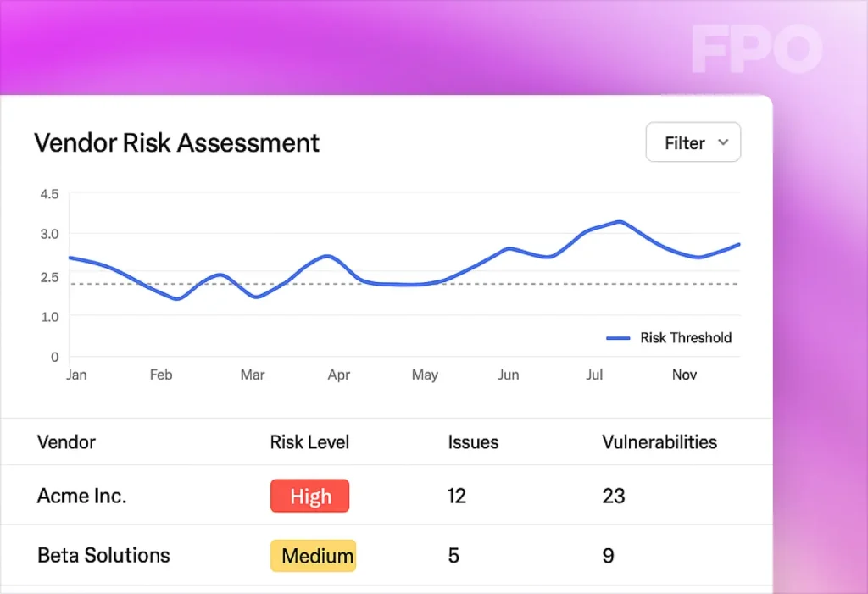Click the Medium risk badge for Beta Solutions

click(x=313, y=556)
